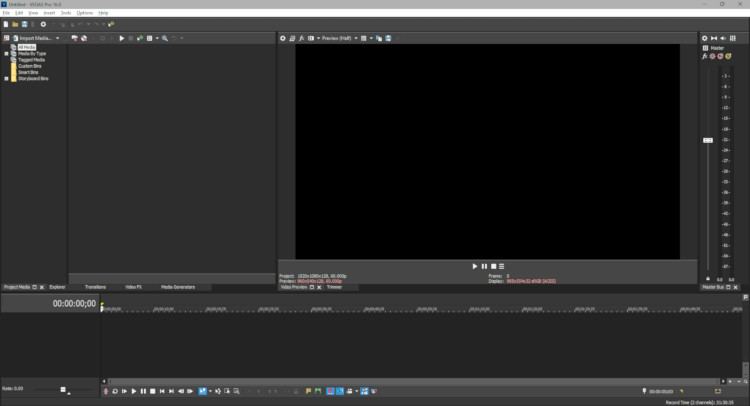The height and width of the screenshot is (406, 750).
Task: Copy snapshot to clipboard in preview
Action: coord(379,38)
